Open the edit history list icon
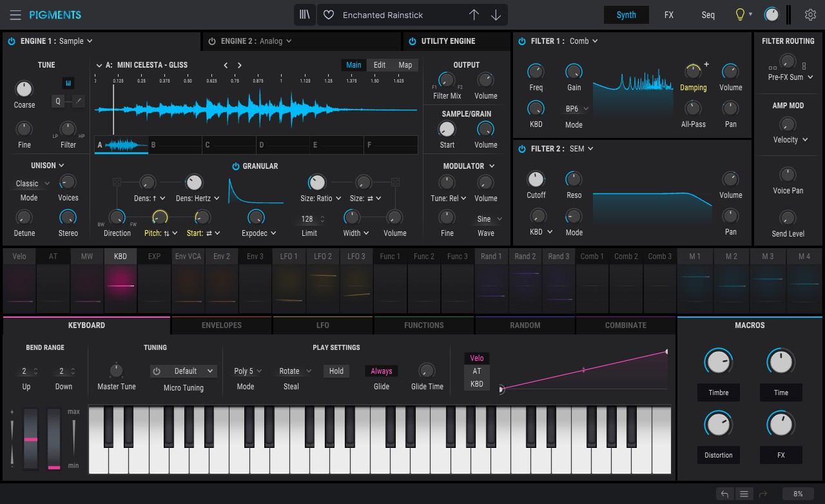This screenshot has height=504, width=825. [x=744, y=494]
